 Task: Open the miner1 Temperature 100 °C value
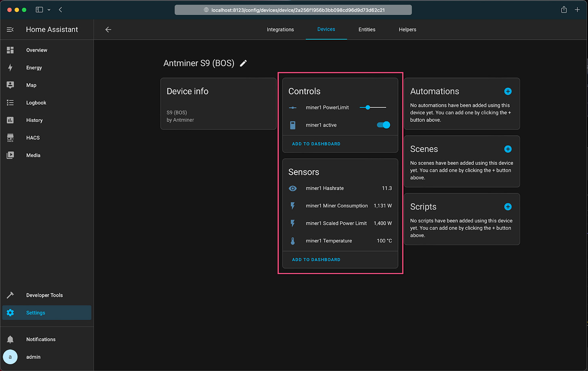[x=384, y=241]
